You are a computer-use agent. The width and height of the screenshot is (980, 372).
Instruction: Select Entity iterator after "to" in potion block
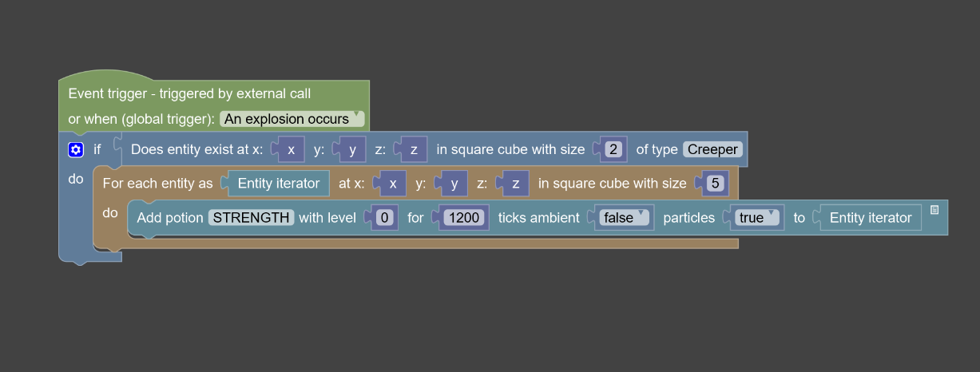click(871, 218)
